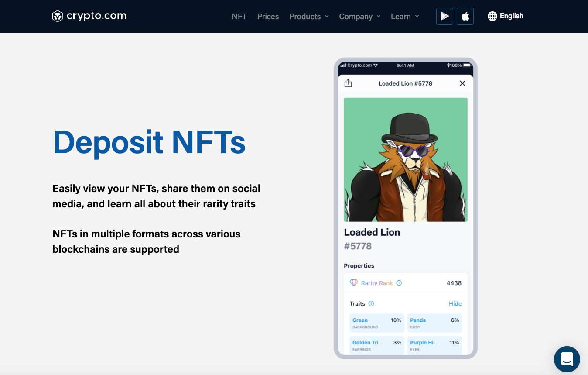Open the Prices menu item
Image resolution: width=588 pixels, height=375 pixels.
[268, 17]
